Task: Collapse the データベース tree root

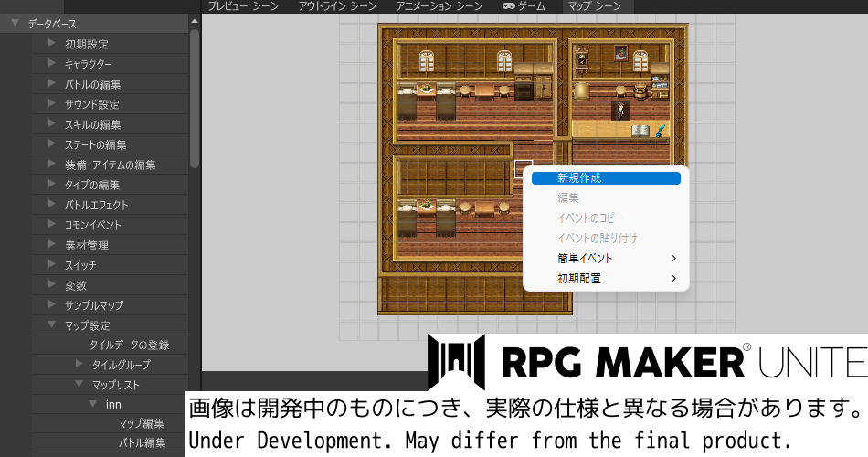Action: 16,24
